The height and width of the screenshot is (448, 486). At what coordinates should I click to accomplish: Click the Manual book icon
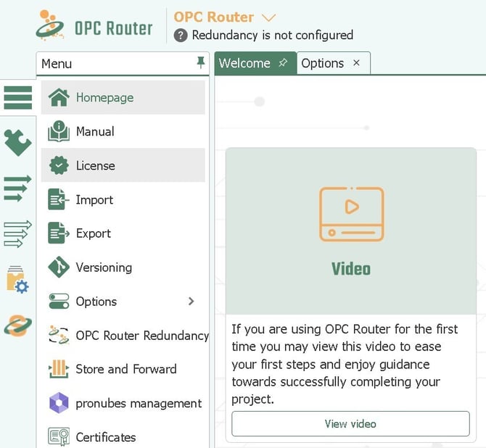click(59, 131)
